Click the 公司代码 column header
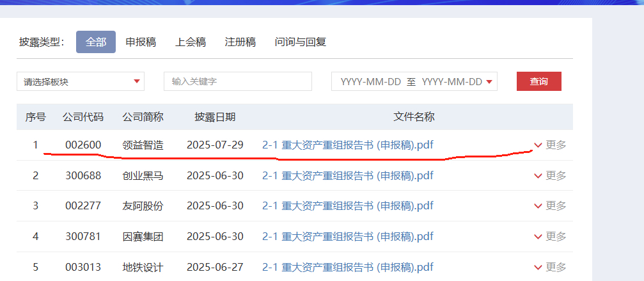The image size is (644, 281). click(x=83, y=117)
